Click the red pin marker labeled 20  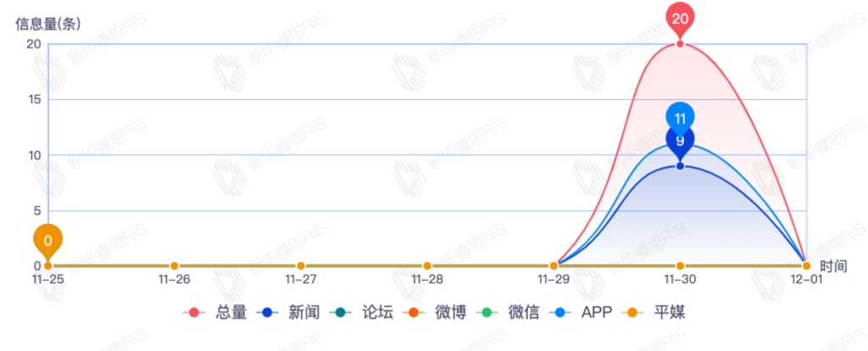(x=680, y=19)
